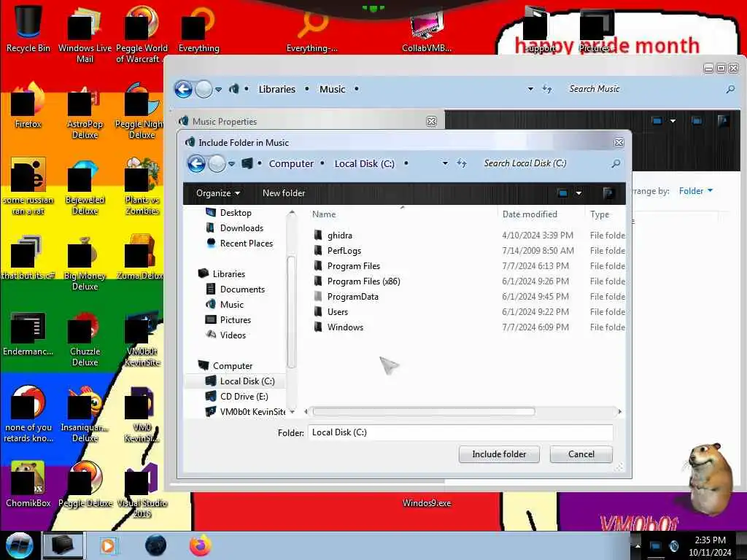This screenshot has height=560, width=747.
Task: Click horizontal scrollbar in file list
Action: click(x=424, y=411)
